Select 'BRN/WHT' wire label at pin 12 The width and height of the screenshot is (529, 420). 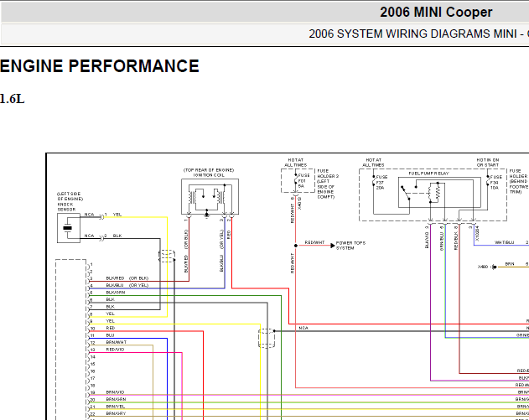[x=116, y=342]
